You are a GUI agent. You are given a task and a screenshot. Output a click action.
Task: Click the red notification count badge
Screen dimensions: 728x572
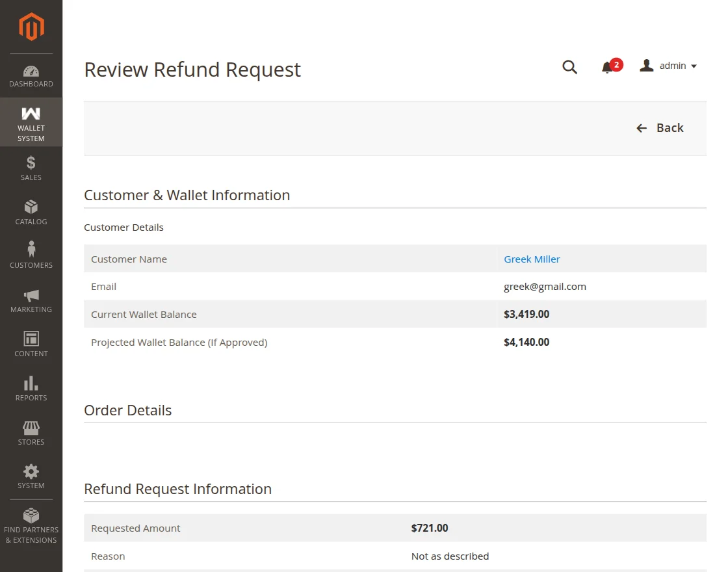tap(617, 64)
